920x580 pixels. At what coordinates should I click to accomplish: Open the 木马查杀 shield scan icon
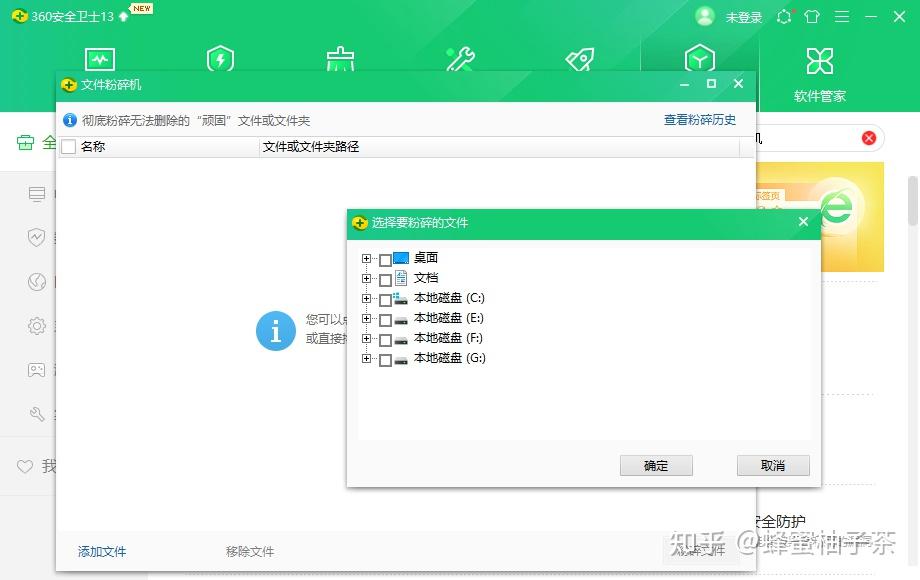(220, 60)
